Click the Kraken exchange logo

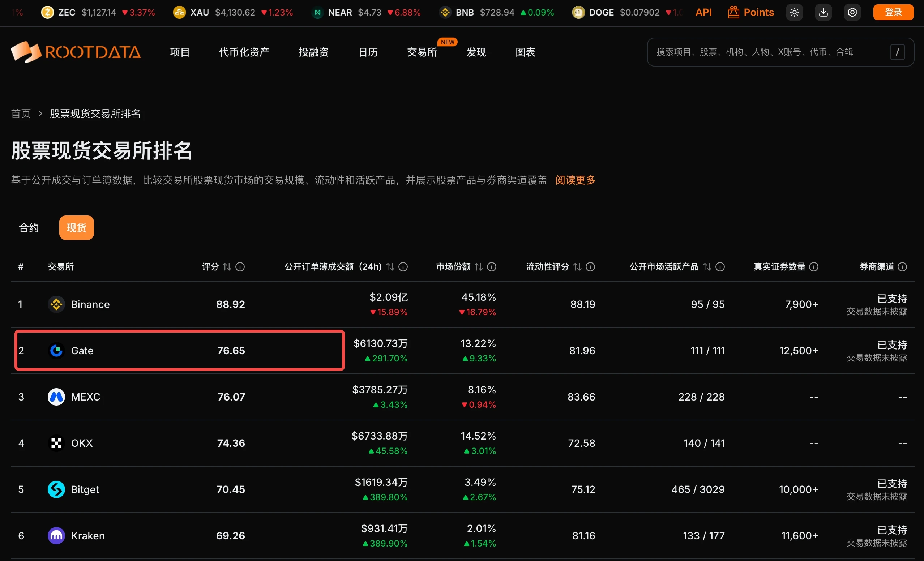pyautogui.click(x=56, y=535)
